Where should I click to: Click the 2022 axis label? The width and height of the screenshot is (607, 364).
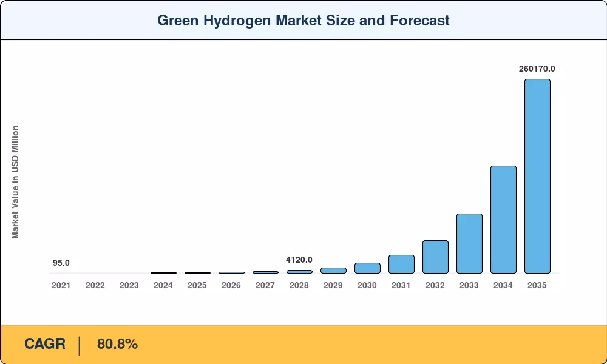point(95,286)
